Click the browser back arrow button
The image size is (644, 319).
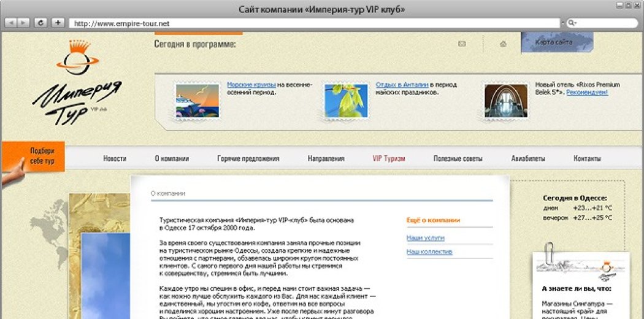point(12,23)
